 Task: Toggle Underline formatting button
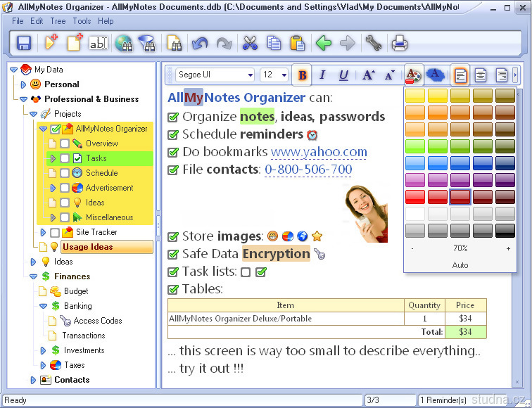coord(343,75)
